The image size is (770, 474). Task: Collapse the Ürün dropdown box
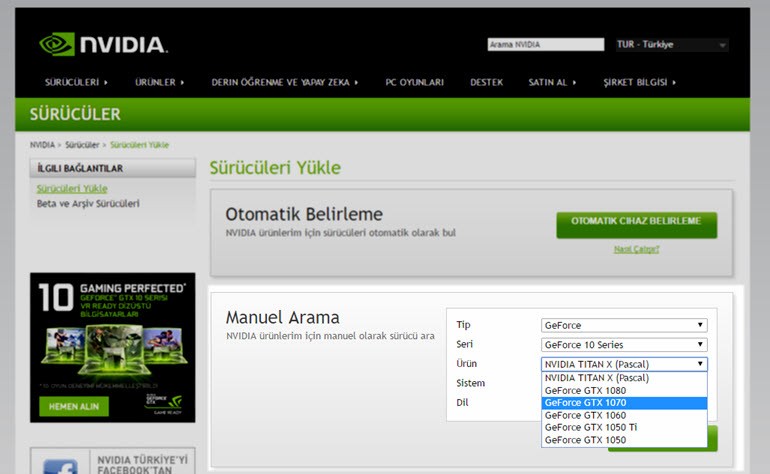tap(624, 364)
